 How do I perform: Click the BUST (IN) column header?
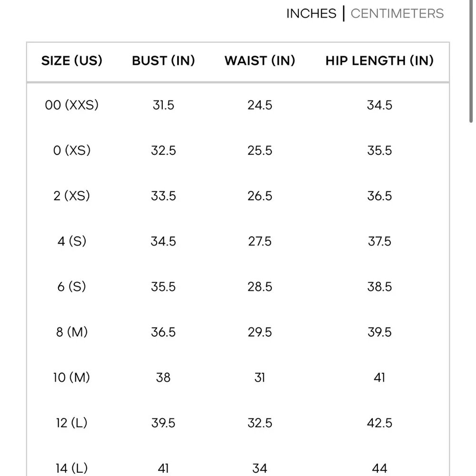(163, 61)
